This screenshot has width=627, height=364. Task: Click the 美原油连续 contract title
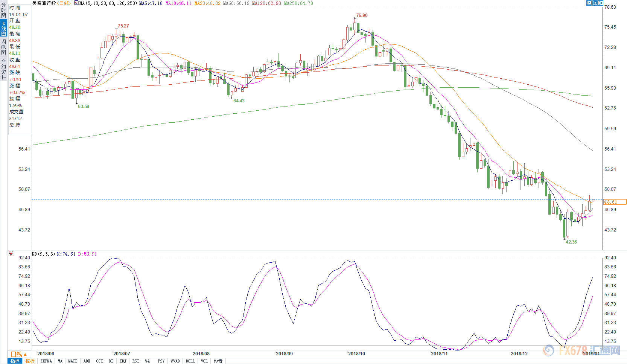pyautogui.click(x=44, y=3)
